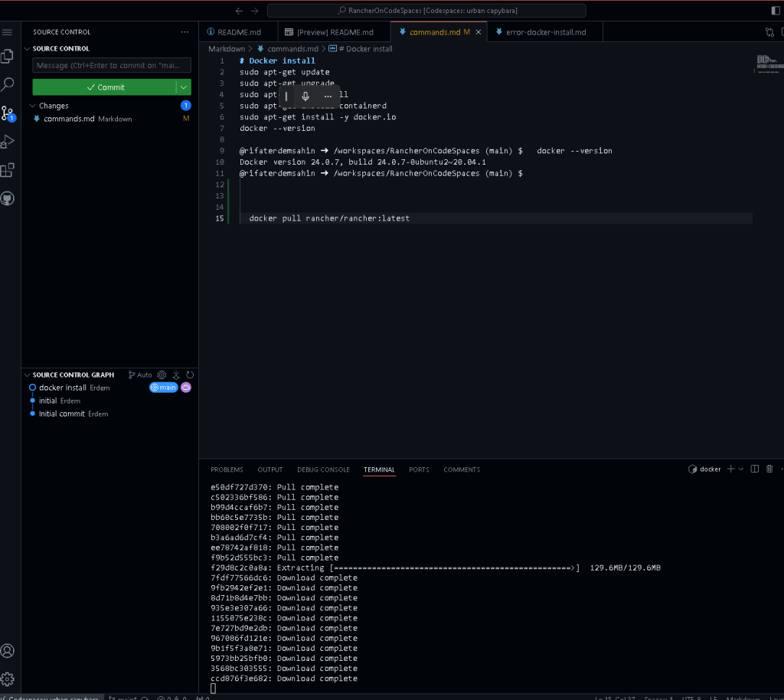The image size is (784, 700).
Task: Collapse the Source Control section
Action: [x=28, y=48]
